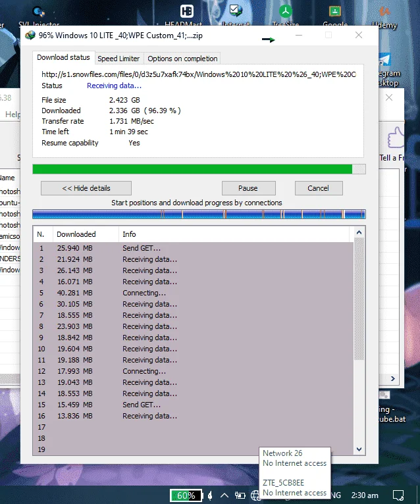Open the Options on completion tab
Viewport: 420px width, 504px height.
(x=182, y=59)
